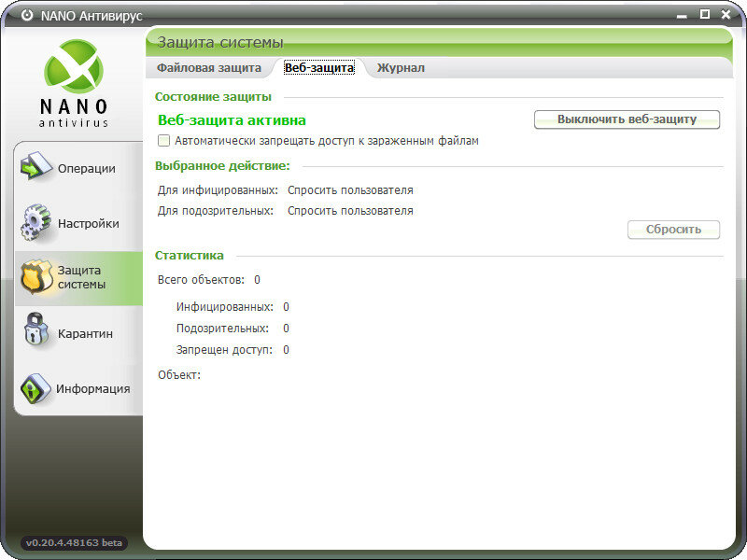Click the v0.20.4.48163 beta version label
This screenshot has width=747, height=560.
[75, 542]
